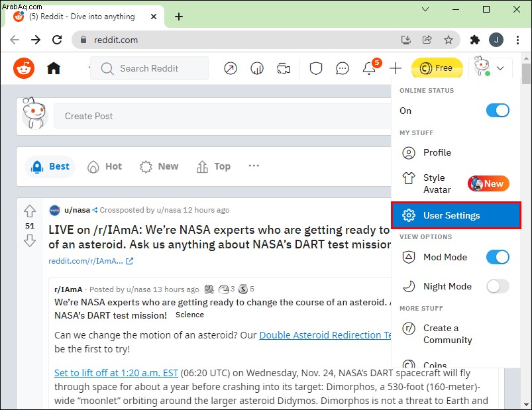Open the NASA post title
The height and width of the screenshot is (410, 532).
point(219,237)
